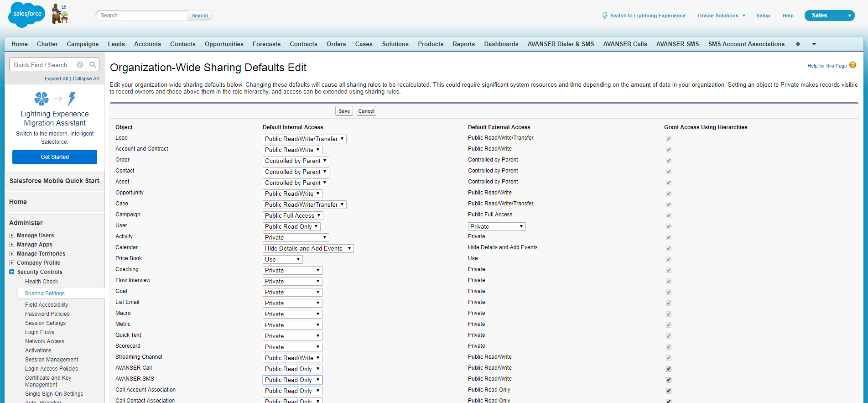Image resolution: width=868 pixels, height=403 pixels.
Task: Open Health Check in Security Controls
Action: [42, 282]
